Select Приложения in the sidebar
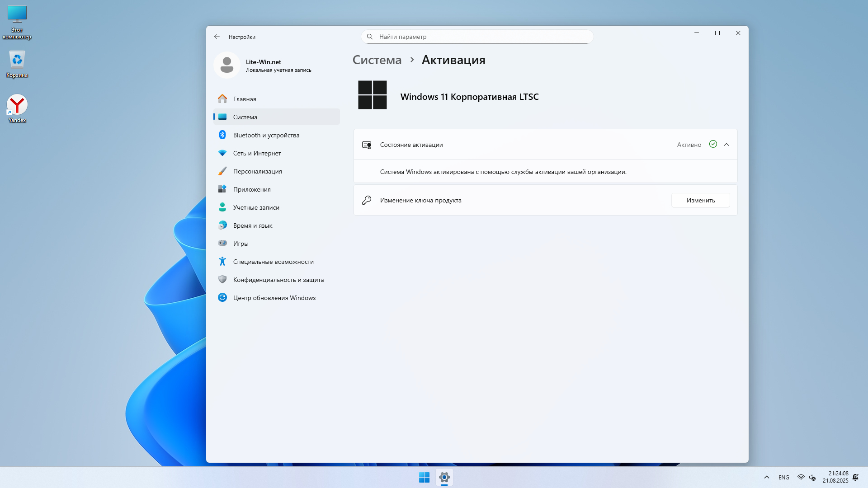 click(x=252, y=189)
